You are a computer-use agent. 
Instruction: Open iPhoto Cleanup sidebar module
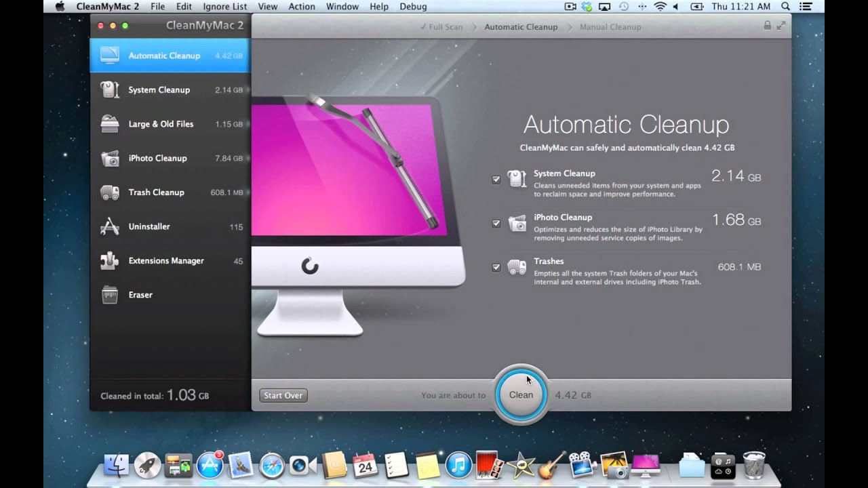click(x=170, y=158)
